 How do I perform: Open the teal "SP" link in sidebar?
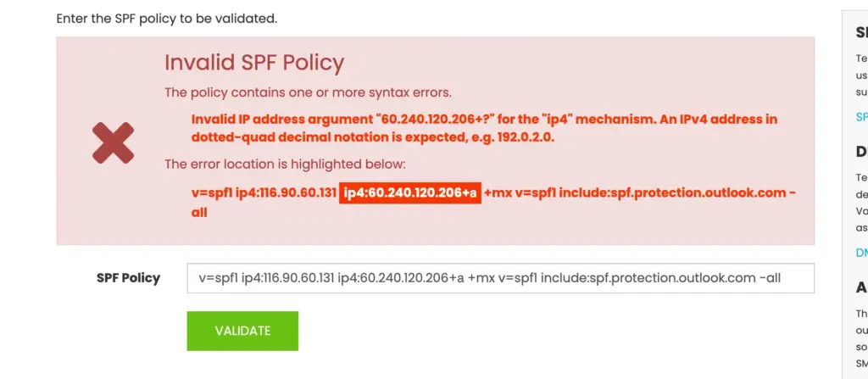[x=861, y=117]
